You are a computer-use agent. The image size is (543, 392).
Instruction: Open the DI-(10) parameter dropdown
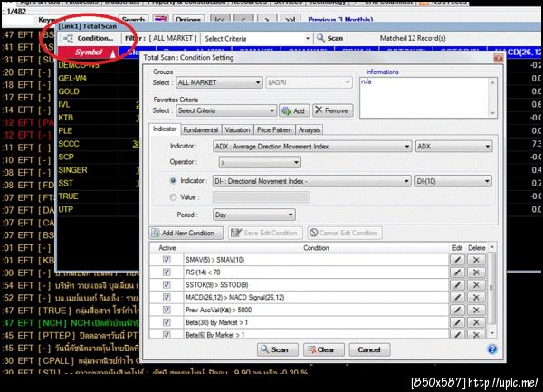(453, 181)
